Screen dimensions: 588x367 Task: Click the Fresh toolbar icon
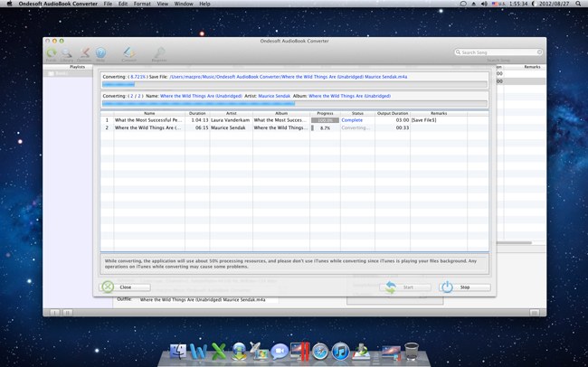(52, 52)
